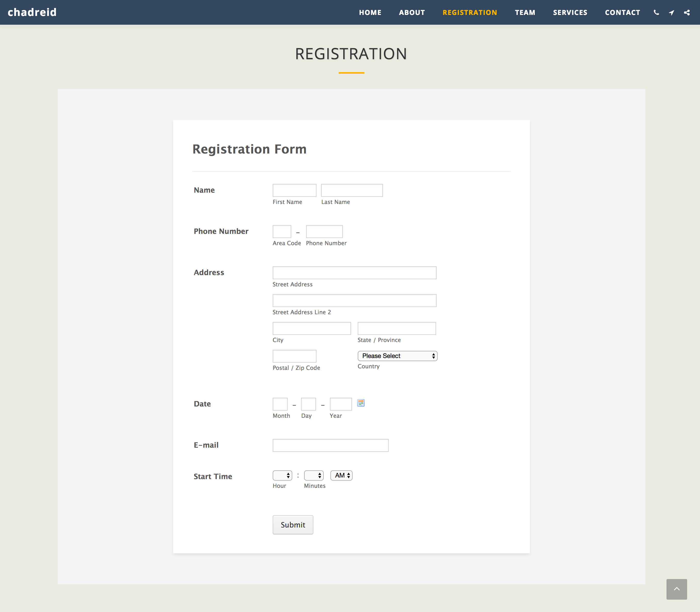Open the Services menu item
Image resolution: width=700 pixels, height=612 pixels.
(x=570, y=13)
